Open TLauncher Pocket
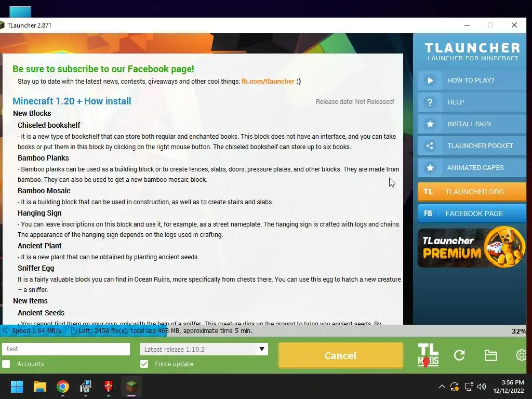 (472, 145)
